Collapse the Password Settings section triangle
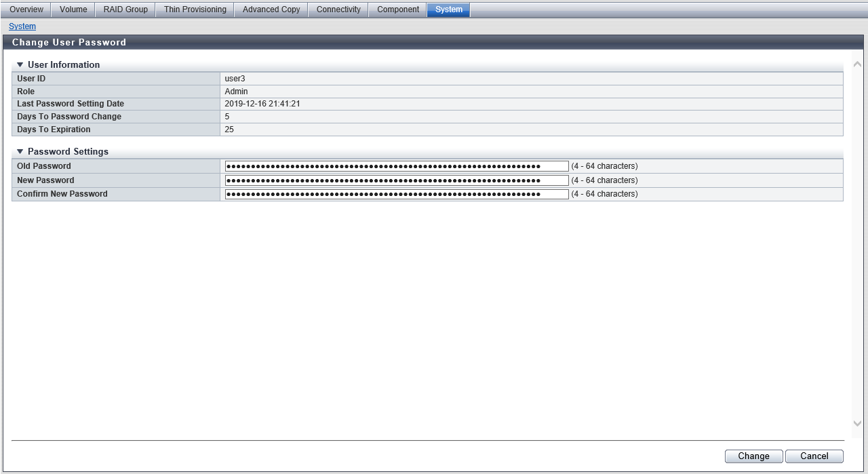868x474 pixels. [x=20, y=152]
